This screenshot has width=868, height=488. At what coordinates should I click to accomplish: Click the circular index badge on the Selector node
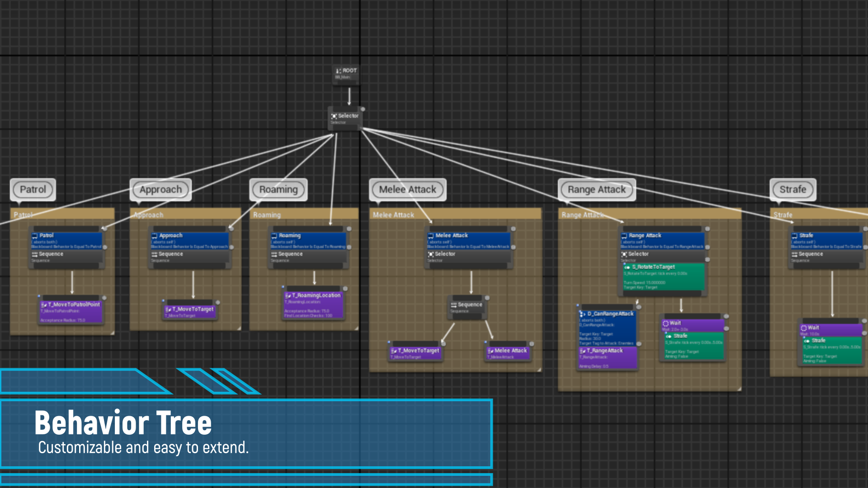pos(362,108)
